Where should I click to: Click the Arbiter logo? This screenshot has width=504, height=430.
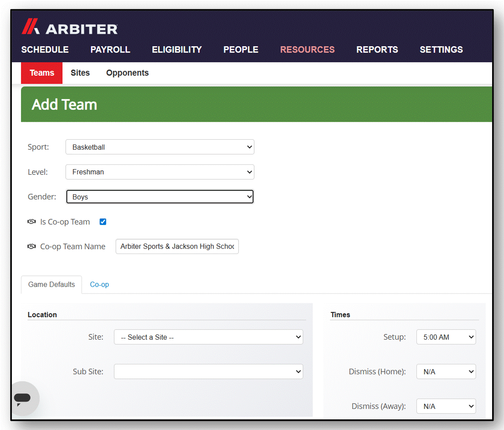pyautogui.click(x=70, y=27)
